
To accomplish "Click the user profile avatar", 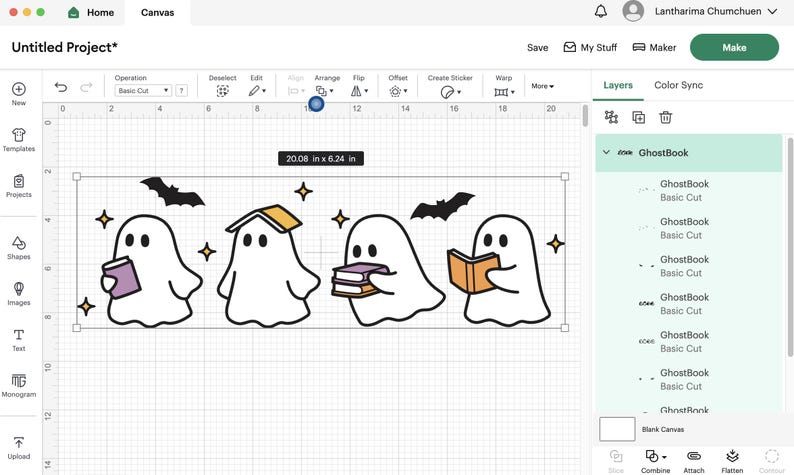I will [x=633, y=11].
